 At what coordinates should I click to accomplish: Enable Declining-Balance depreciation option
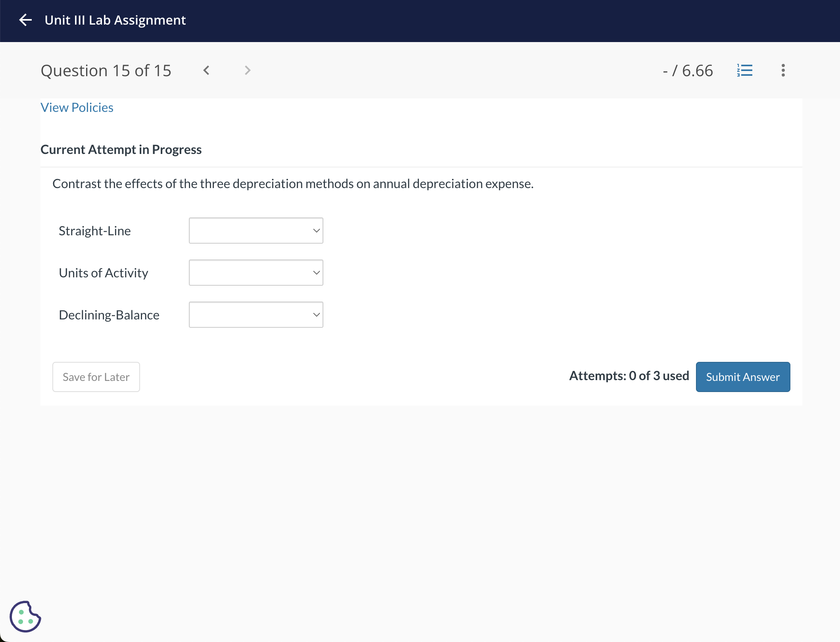pos(256,313)
